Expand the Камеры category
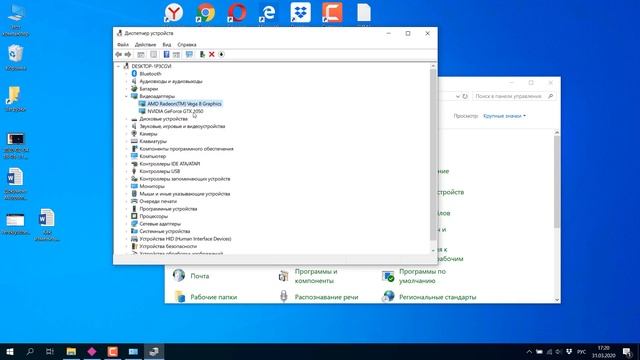640x360 pixels. click(126, 134)
